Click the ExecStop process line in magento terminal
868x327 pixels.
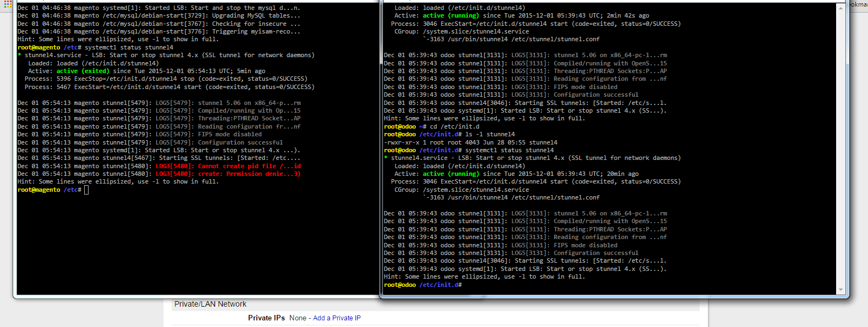click(165, 79)
